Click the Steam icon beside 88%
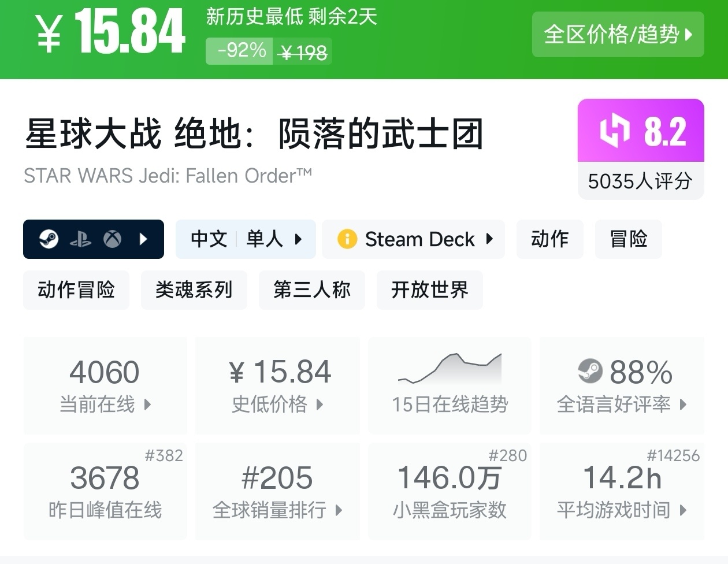Screen dimensions: 728x564 (590, 371)
